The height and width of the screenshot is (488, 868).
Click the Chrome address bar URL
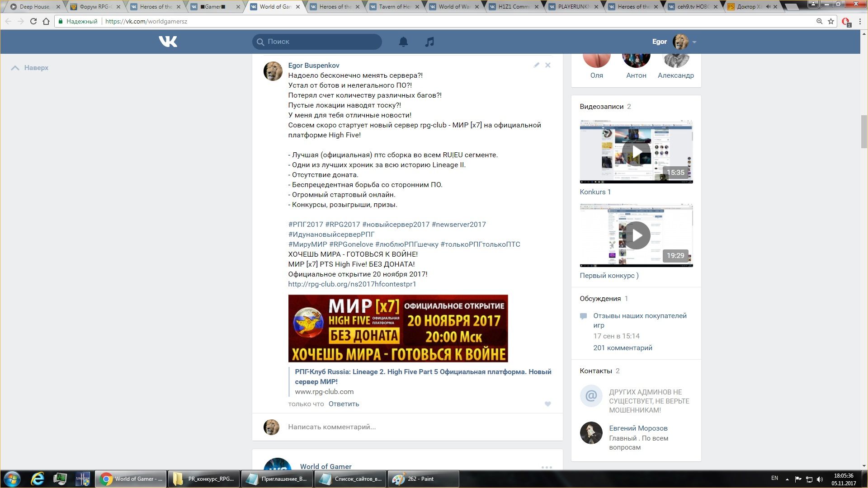pyautogui.click(x=146, y=21)
